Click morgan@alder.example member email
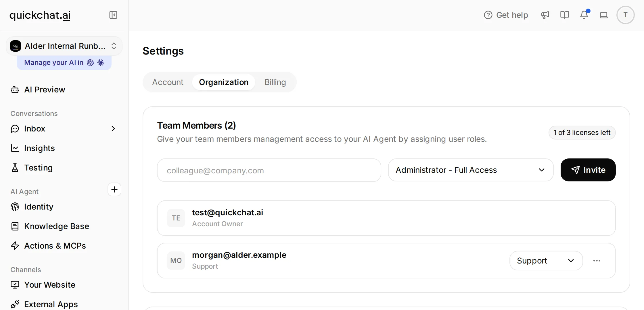Viewport: 644px width, 310px height. click(239, 255)
